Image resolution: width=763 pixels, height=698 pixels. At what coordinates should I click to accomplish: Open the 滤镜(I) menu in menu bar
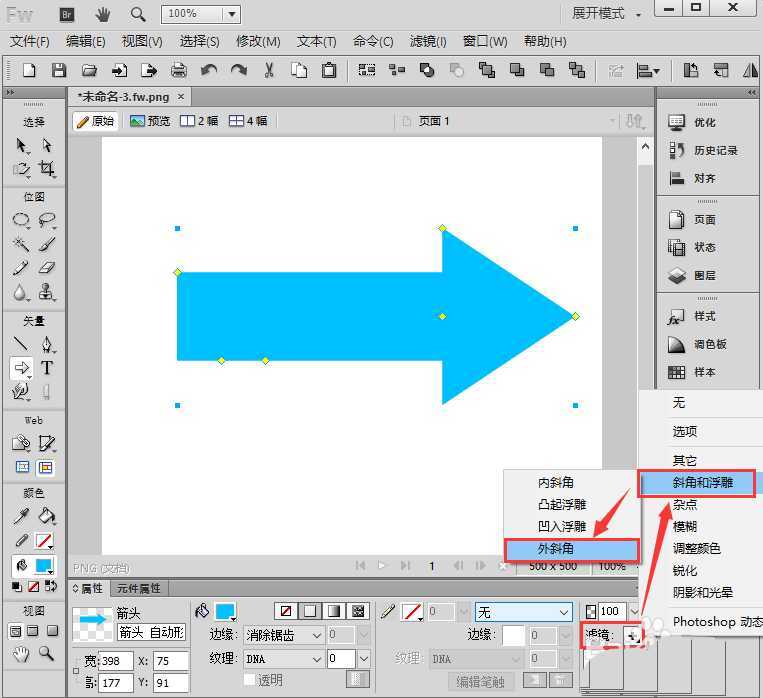tap(430, 42)
